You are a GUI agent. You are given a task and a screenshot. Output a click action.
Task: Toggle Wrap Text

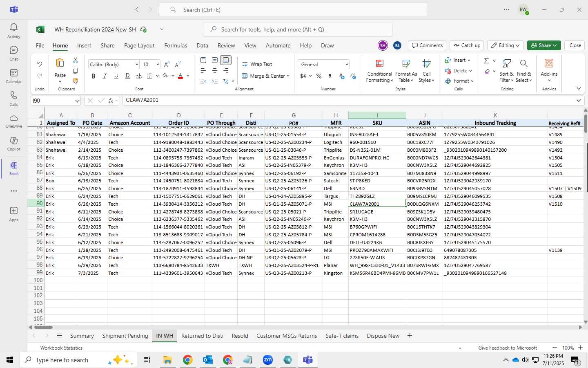pos(257,64)
